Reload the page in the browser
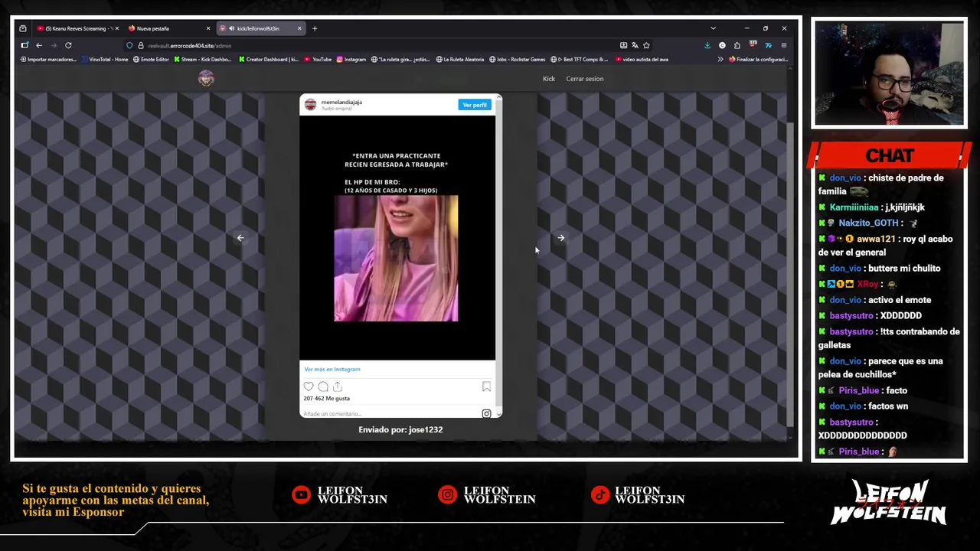The height and width of the screenshot is (551, 980). point(68,45)
